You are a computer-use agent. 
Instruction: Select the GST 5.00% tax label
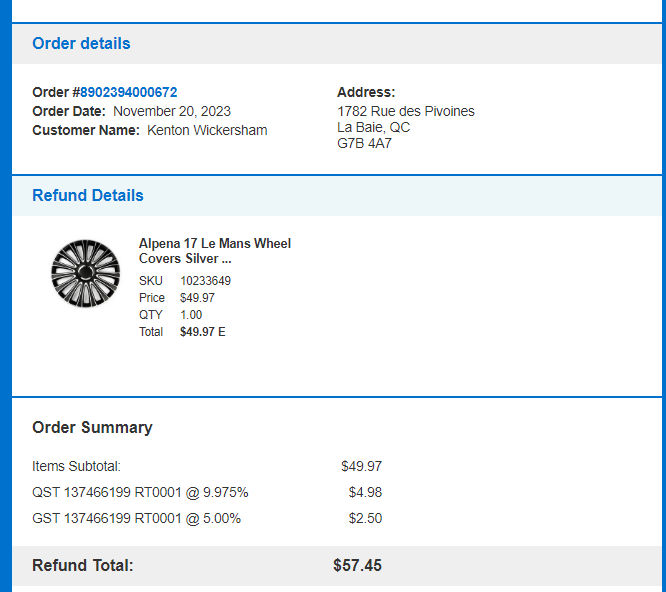coord(136,519)
